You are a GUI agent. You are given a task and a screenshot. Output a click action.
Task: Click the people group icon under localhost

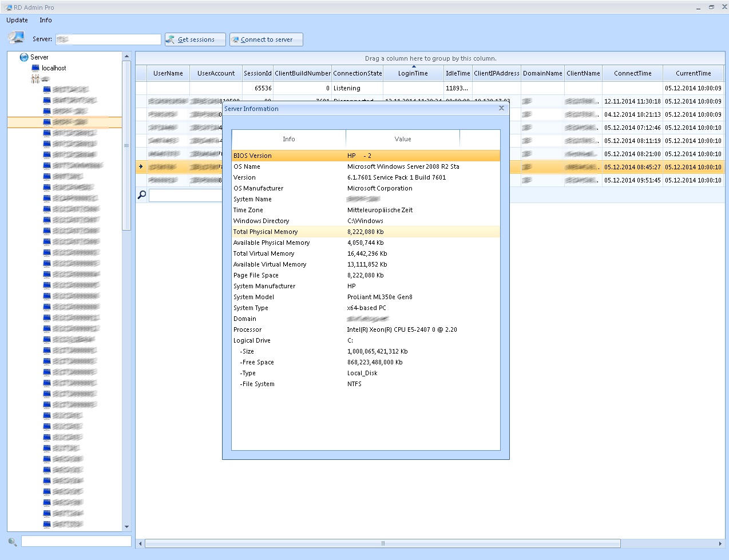tap(35, 79)
